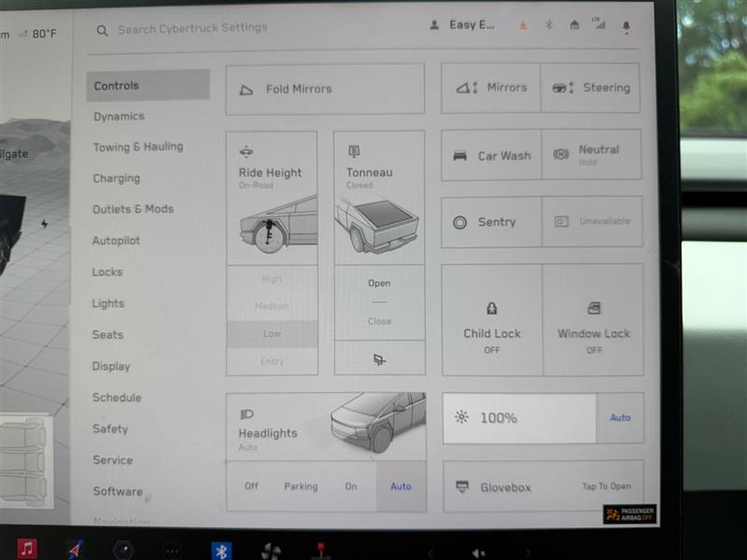Tap the charge port lightning bolt icon
747x560 pixels.
coord(44,223)
